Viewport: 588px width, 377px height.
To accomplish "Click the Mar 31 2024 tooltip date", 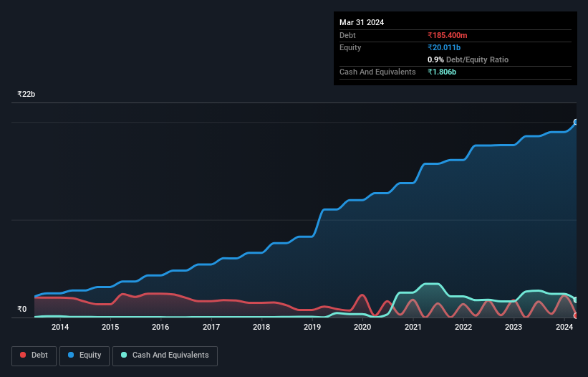I will [x=362, y=22].
